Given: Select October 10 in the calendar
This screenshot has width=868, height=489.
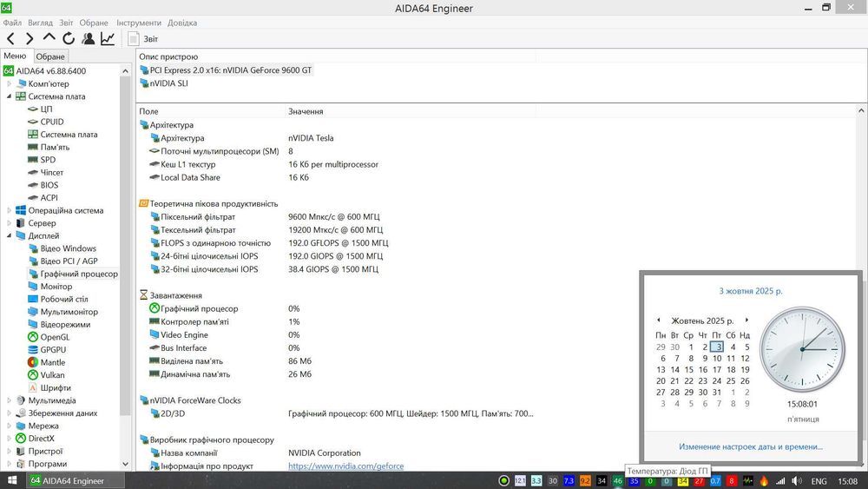Looking at the screenshot, I should pyautogui.click(x=717, y=359).
